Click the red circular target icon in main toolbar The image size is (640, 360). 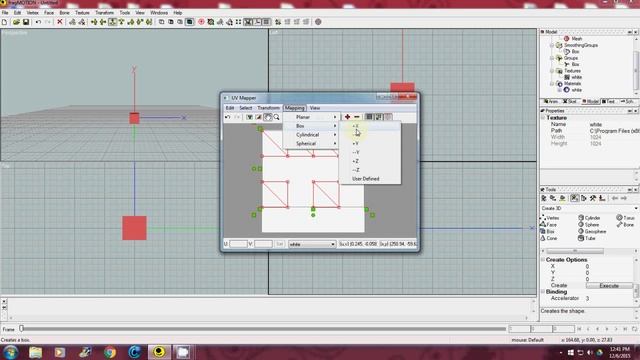click(201, 22)
